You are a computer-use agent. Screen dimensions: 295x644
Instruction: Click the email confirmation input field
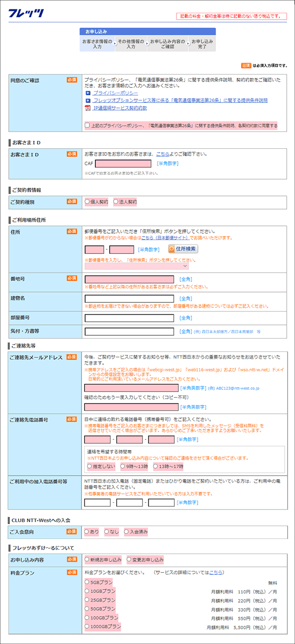pyautogui.click(x=131, y=407)
